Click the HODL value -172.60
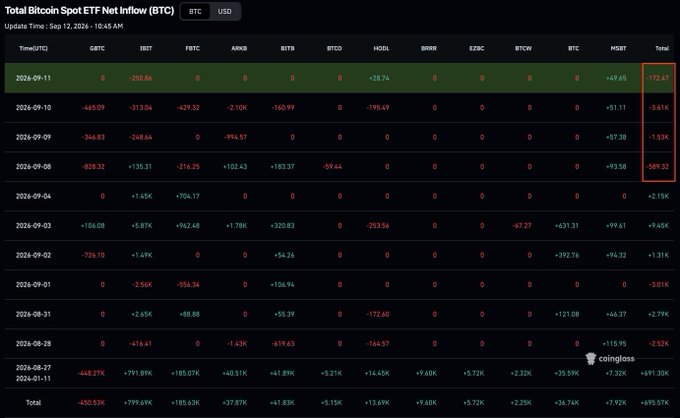The height and width of the screenshot is (418, 680). (x=378, y=314)
